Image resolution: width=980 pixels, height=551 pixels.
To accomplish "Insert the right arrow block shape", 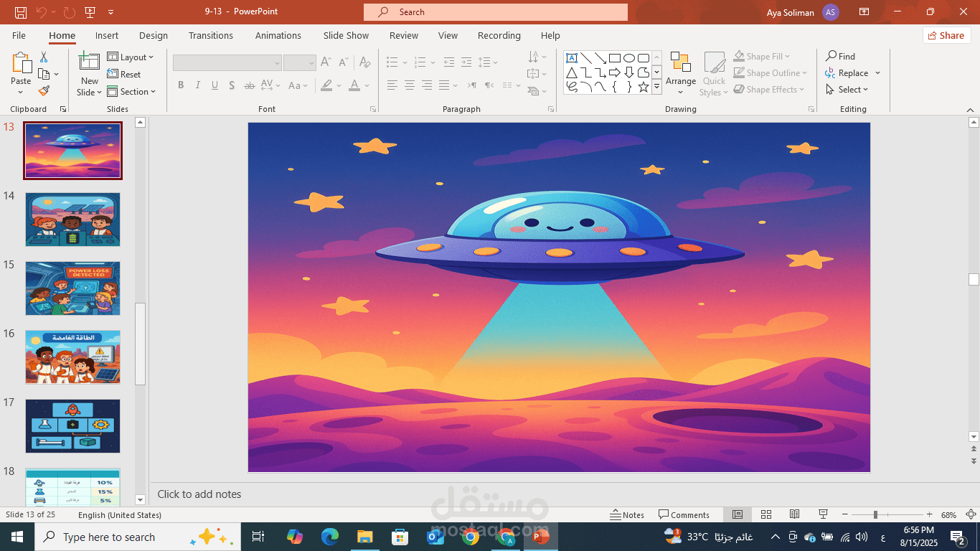I will pos(615,72).
